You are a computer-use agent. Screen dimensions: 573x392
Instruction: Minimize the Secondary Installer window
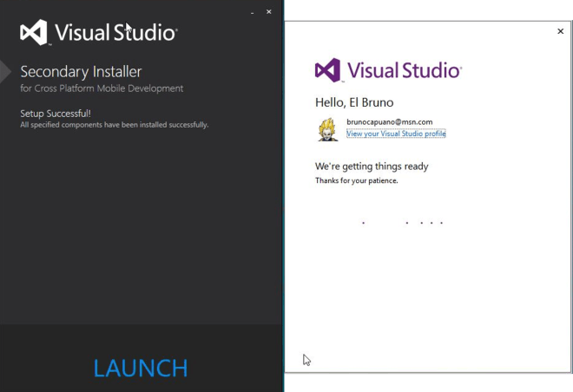(x=252, y=12)
